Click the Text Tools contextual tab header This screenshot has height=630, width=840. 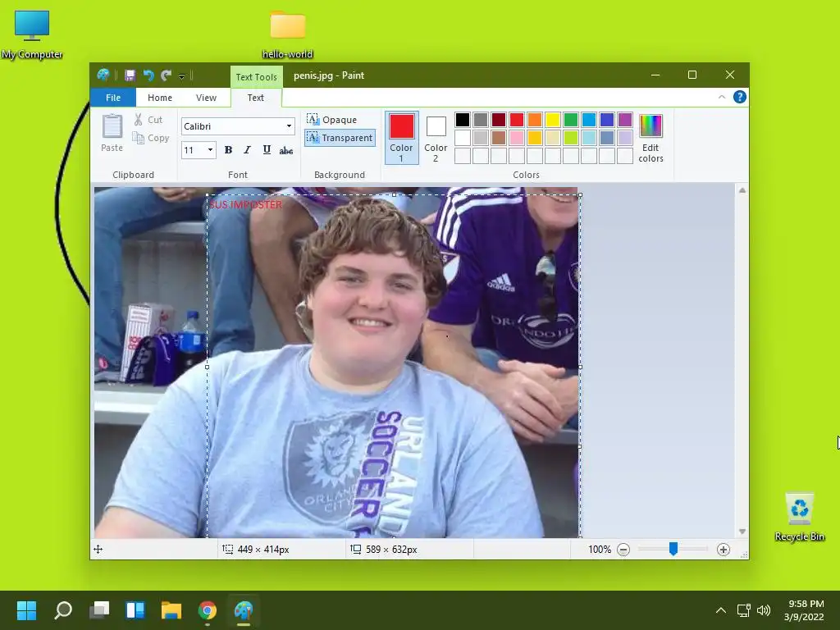pos(256,76)
